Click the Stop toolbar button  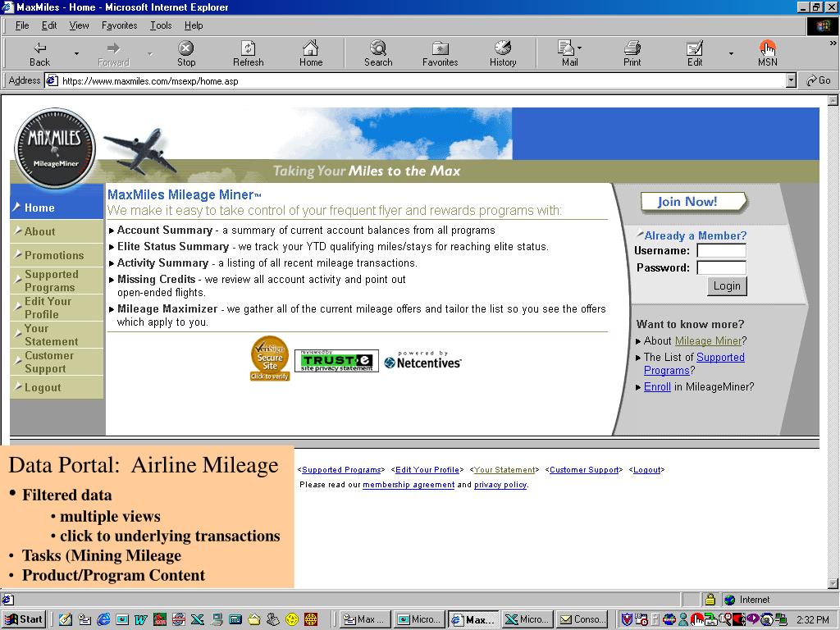(186, 53)
